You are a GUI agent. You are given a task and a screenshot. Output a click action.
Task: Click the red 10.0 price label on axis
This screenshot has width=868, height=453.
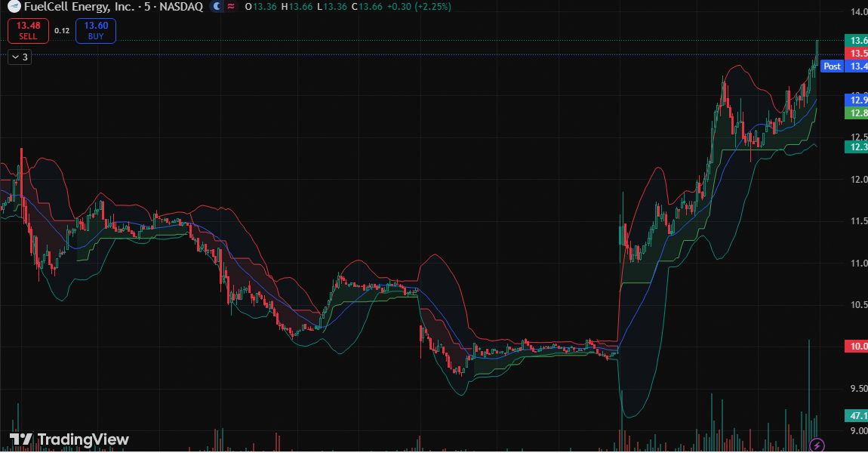pos(857,346)
